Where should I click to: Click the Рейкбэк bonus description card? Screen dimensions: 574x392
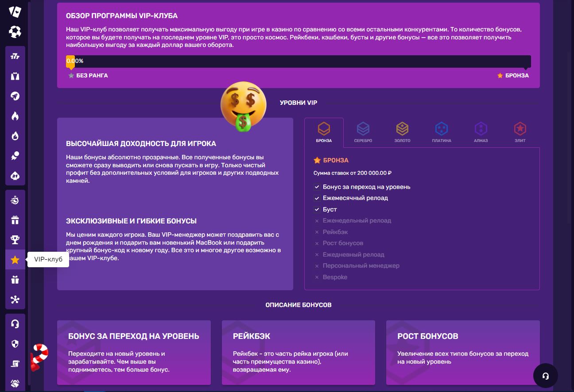point(298,352)
